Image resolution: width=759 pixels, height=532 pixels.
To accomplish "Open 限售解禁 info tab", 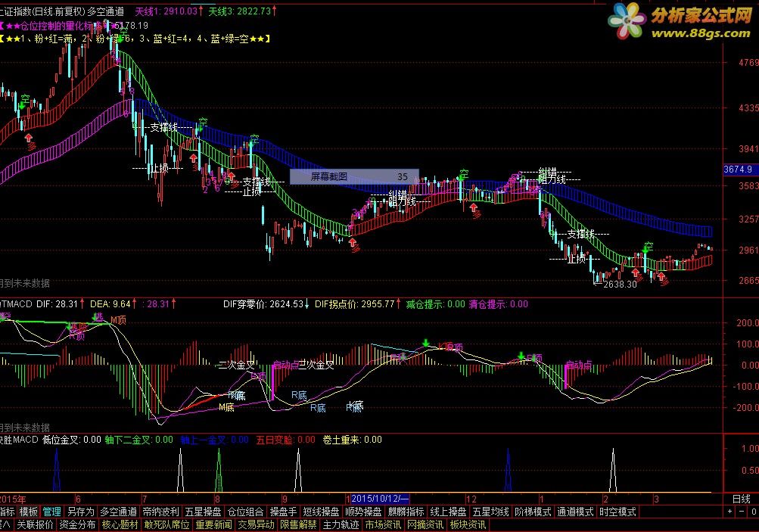I will 298,524.
